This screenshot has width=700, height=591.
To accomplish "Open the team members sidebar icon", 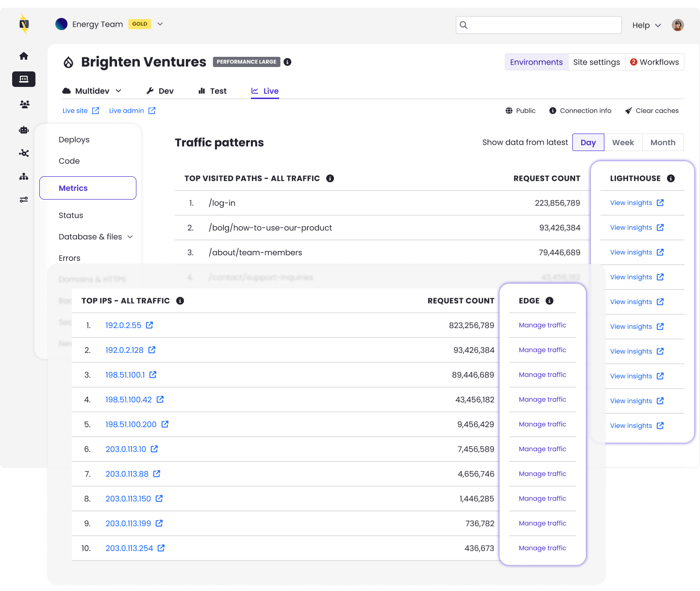I will (x=24, y=104).
